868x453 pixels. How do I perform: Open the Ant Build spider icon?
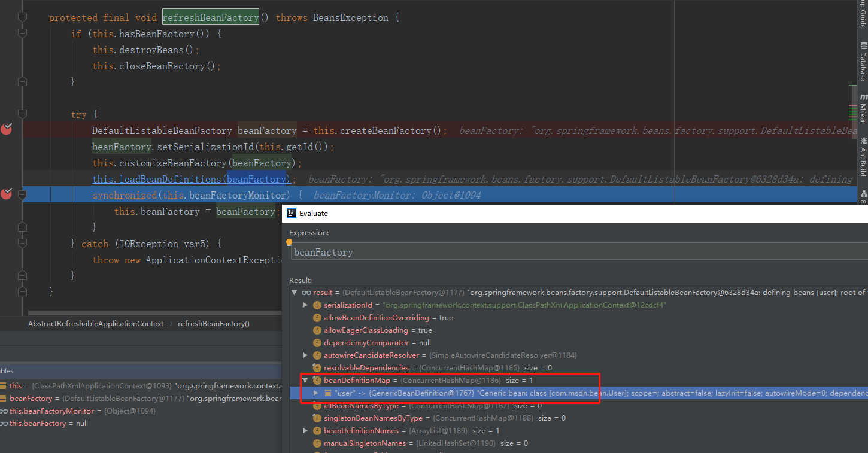pos(863,140)
